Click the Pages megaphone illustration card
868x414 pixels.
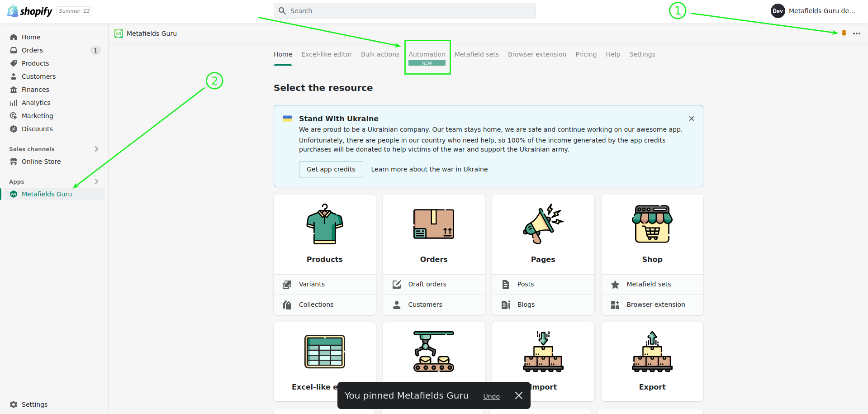pyautogui.click(x=543, y=224)
